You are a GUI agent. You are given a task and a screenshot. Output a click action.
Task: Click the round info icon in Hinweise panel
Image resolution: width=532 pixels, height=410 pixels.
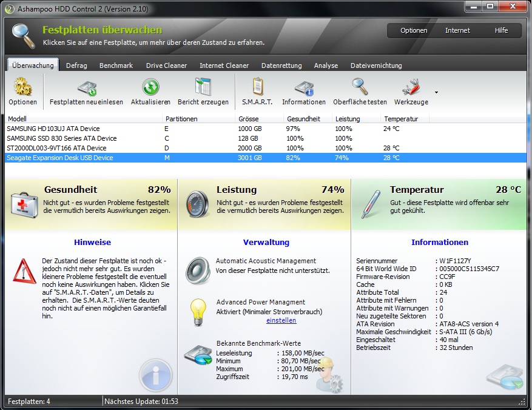(x=156, y=376)
